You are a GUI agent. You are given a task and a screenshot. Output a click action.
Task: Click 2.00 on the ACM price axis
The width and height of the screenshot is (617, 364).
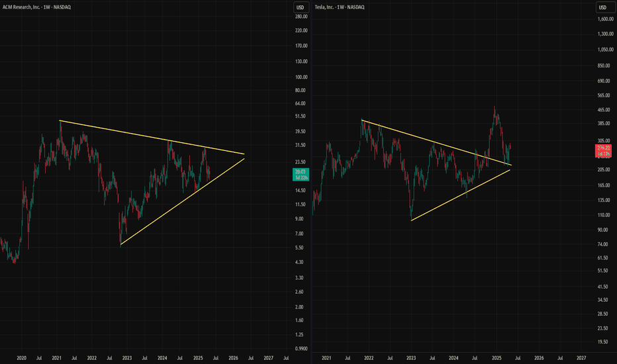coord(299,307)
